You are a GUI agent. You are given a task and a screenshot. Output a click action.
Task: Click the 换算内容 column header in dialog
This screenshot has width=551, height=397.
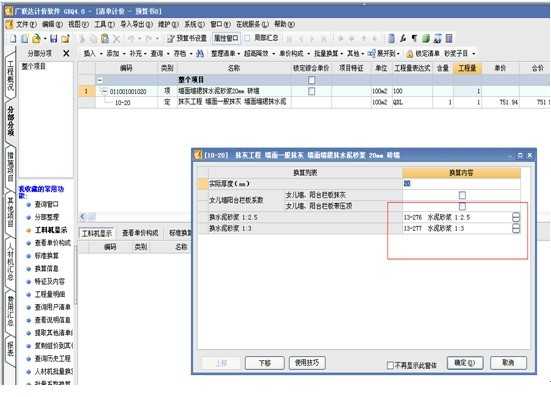(x=461, y=173)
